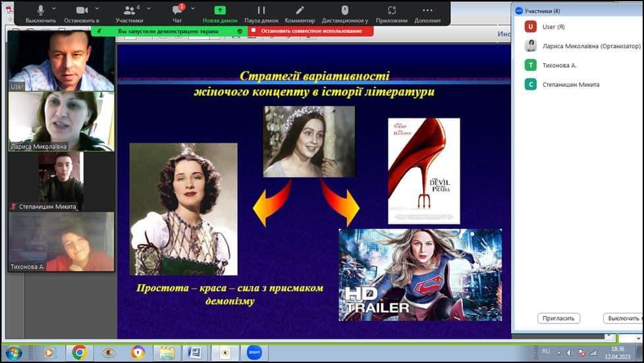Select Степанишин Микита in participants list

(570, 84)
